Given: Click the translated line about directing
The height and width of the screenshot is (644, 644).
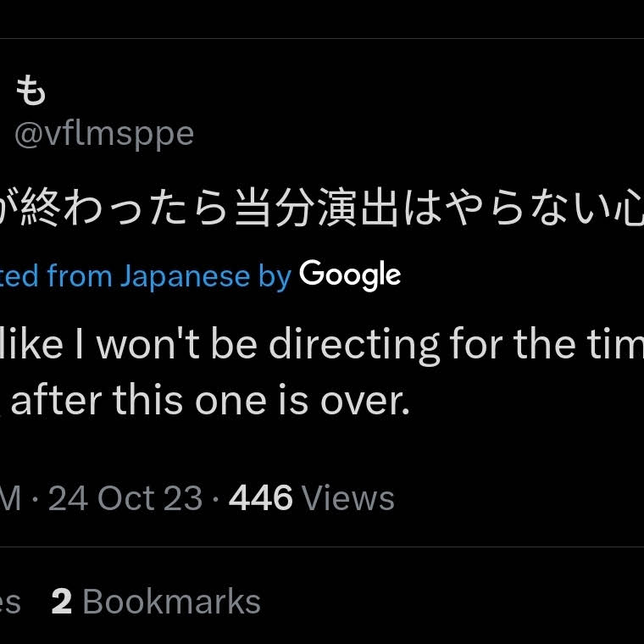Looking at the screenshot, I should click(x=322, y=345).
